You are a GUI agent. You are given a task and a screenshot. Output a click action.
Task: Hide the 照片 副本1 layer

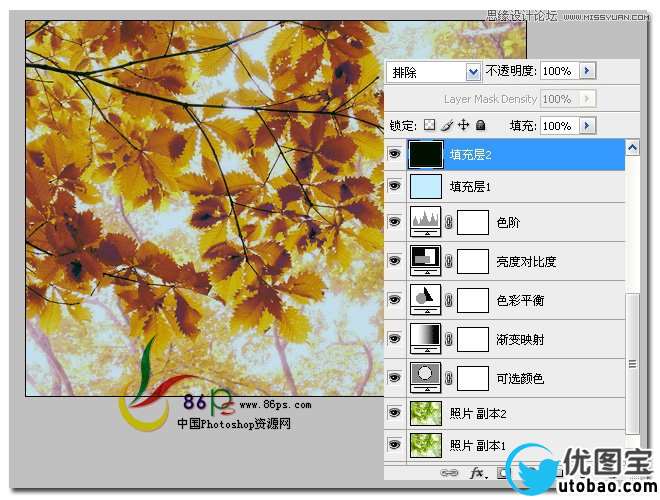tap(394, 444)
